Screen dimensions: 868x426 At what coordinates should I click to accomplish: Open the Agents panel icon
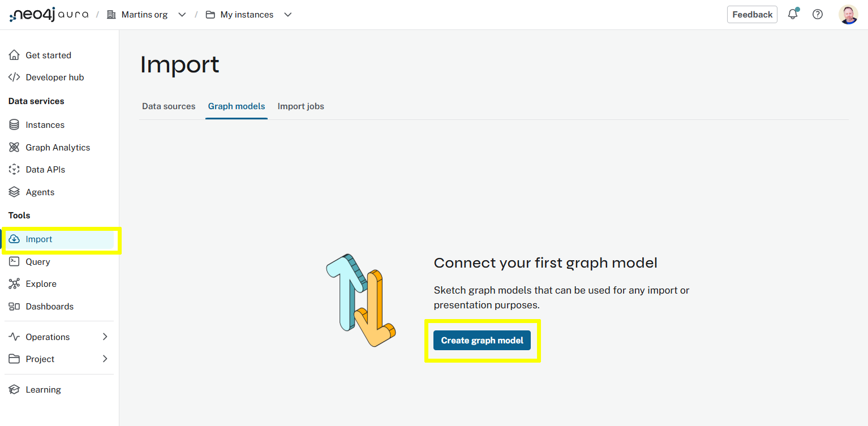14,192
